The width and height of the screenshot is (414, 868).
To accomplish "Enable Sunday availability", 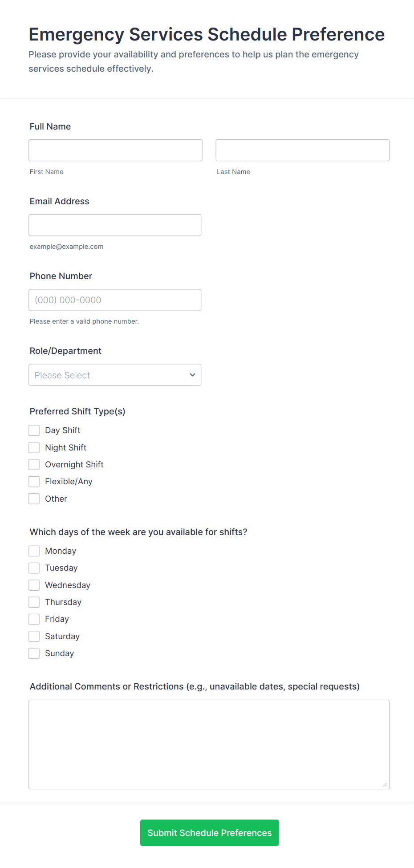I will pos(34,653).
